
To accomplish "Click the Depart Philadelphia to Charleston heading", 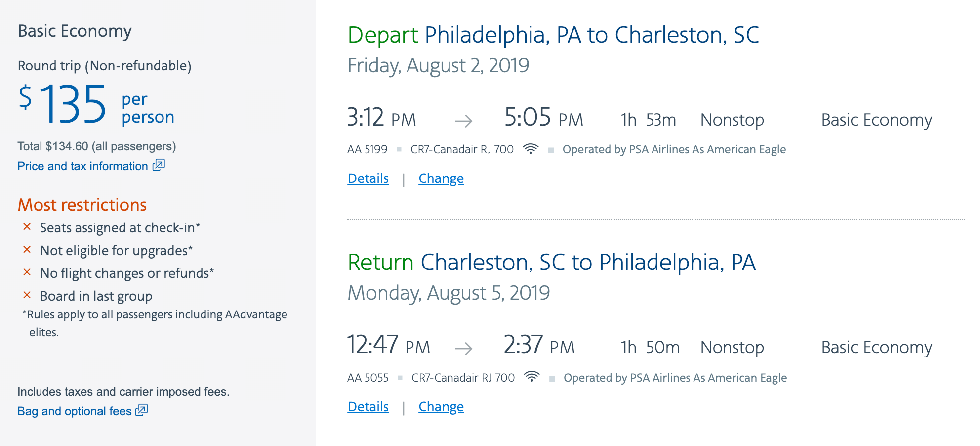I will (x=553, y=35).
